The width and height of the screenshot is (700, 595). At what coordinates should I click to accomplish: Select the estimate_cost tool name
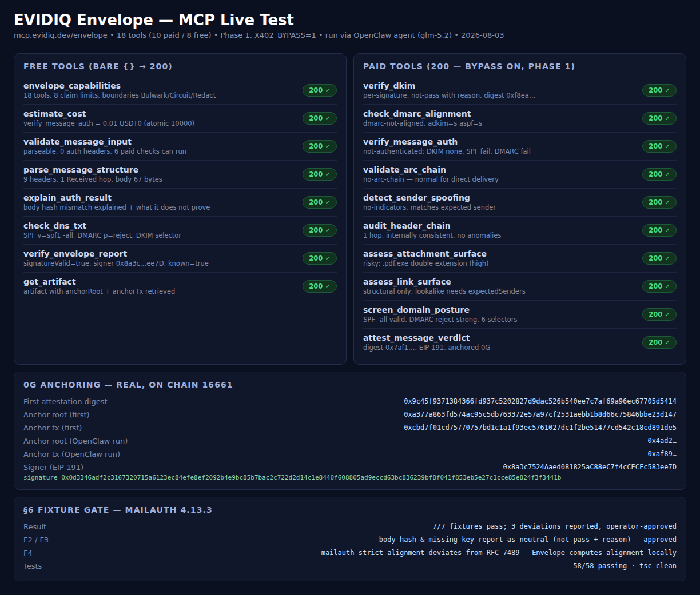55,114
